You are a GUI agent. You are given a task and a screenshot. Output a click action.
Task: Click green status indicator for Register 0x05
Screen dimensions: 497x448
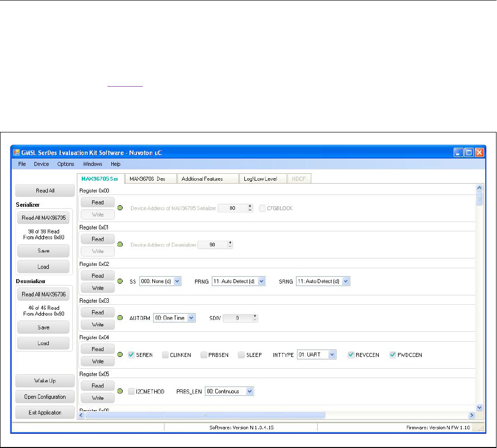[121, 392]
